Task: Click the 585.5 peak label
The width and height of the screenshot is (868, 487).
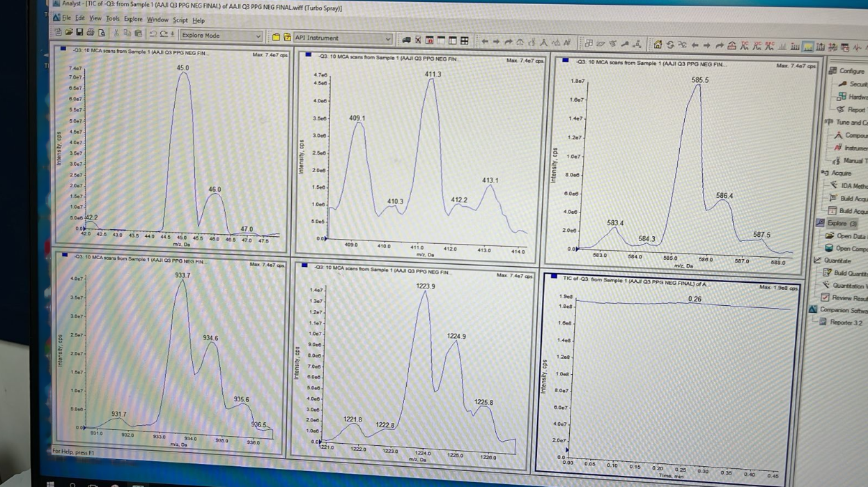Action: 700,80
